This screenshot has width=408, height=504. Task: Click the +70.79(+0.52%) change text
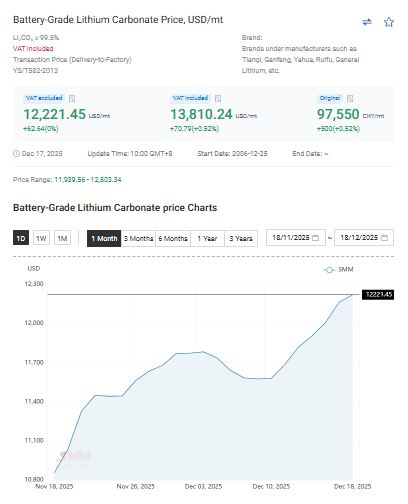[194, 129]
